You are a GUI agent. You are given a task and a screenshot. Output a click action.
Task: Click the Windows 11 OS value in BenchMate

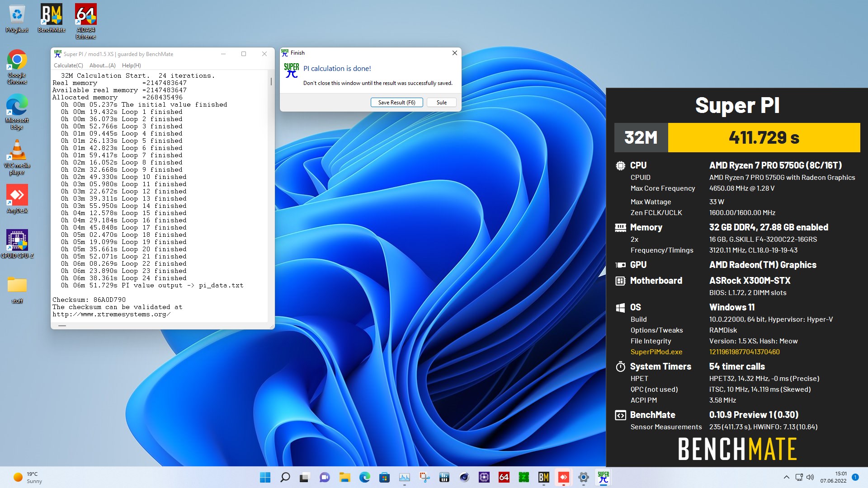tap(732, 307)
